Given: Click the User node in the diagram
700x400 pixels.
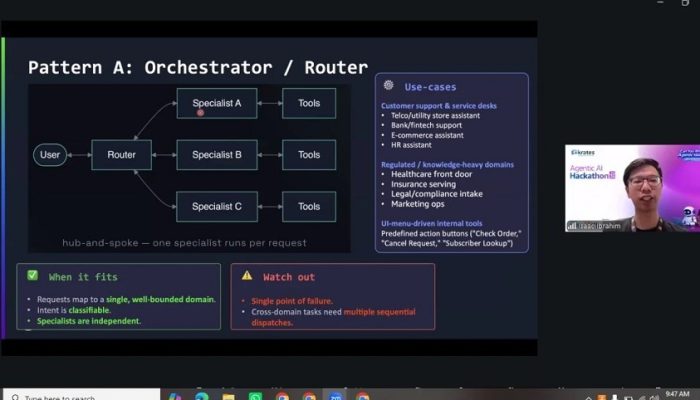Looking at the screenshot, I should 50,155.
